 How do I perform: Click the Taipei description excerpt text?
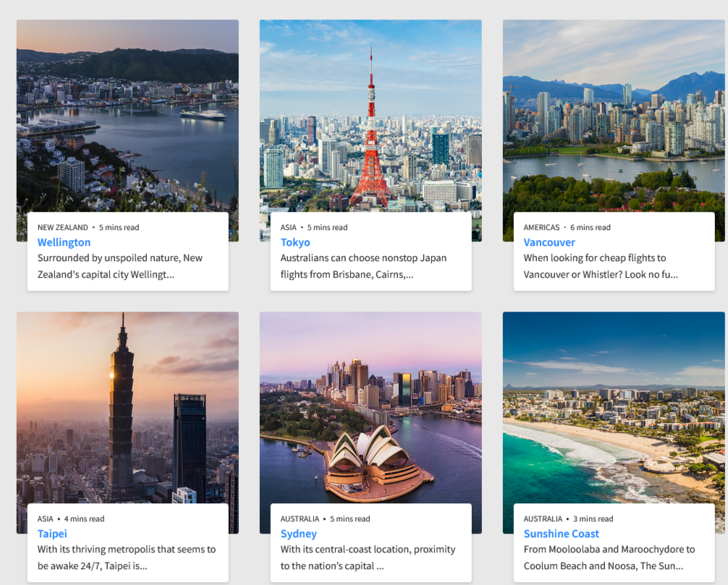tap(127, 558)
